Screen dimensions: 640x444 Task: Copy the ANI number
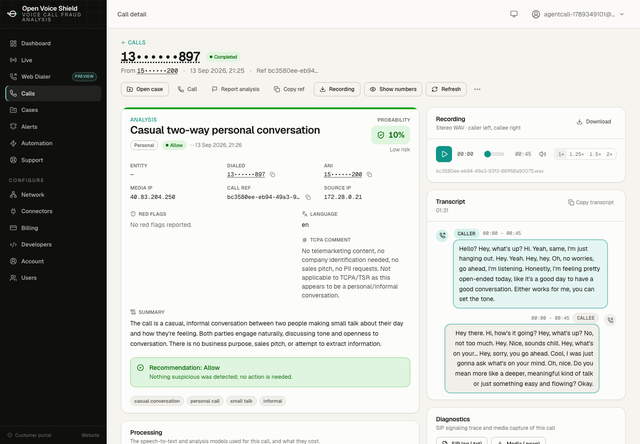(369, 175)
